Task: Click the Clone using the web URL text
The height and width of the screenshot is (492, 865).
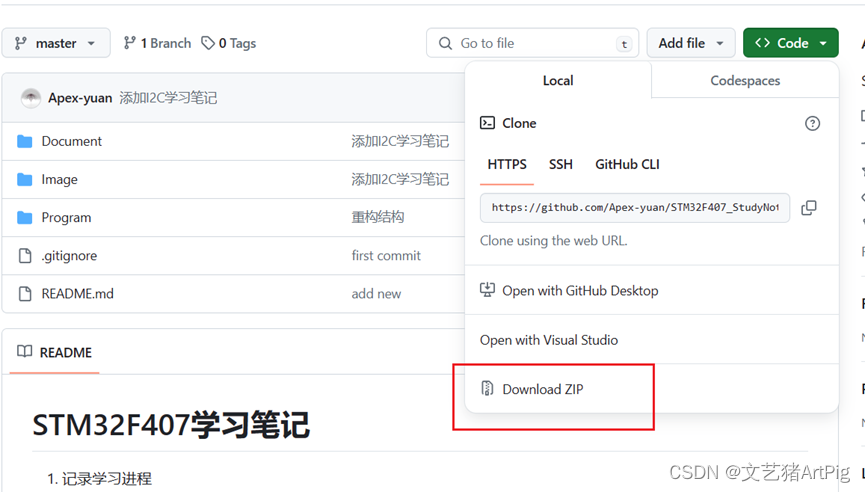Action: pos(553,240)
